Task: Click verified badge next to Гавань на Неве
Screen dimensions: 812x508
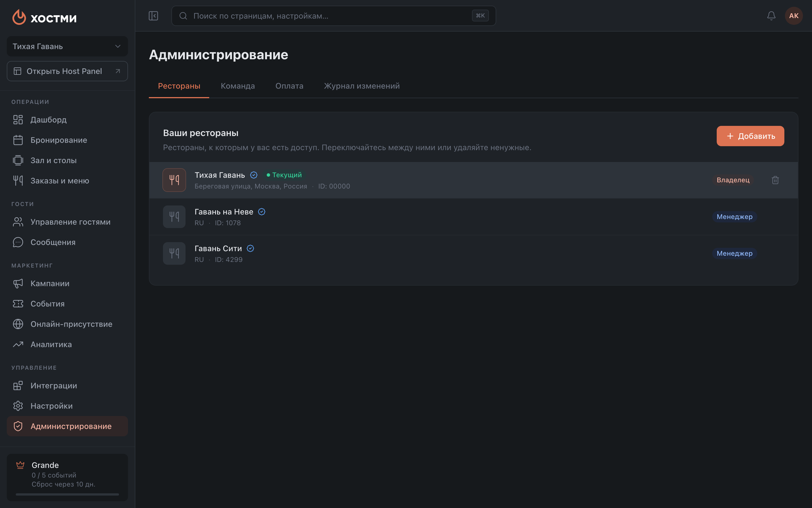Action: [x=262, y=212]
